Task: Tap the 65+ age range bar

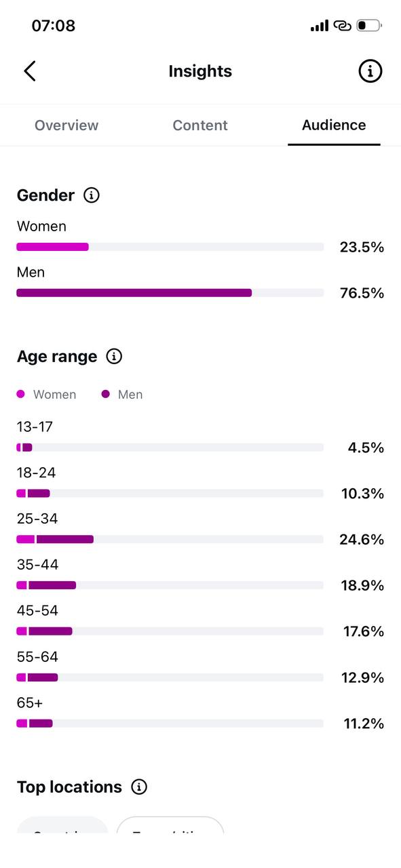Action: (170, 724)
